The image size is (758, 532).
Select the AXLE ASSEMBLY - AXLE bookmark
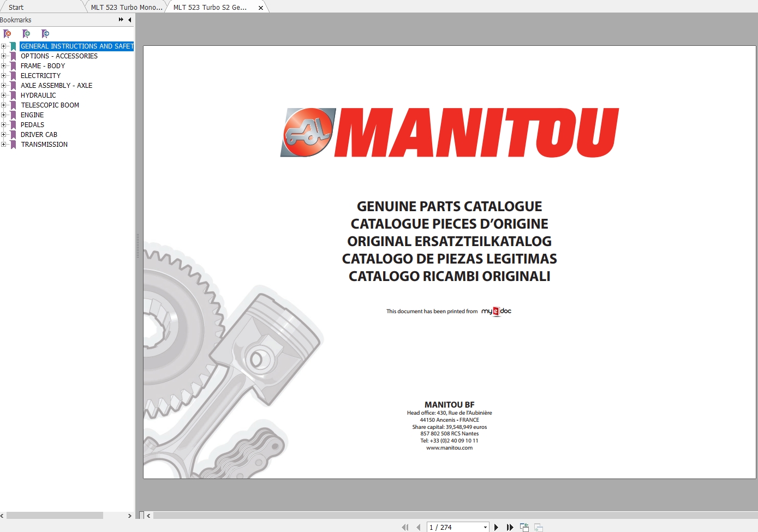pos(56,86)
